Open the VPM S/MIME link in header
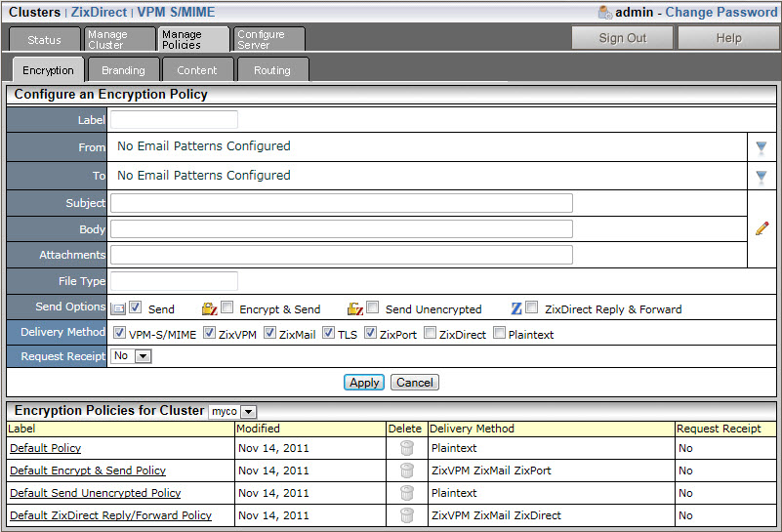782x532 pixels. (176, 12)
